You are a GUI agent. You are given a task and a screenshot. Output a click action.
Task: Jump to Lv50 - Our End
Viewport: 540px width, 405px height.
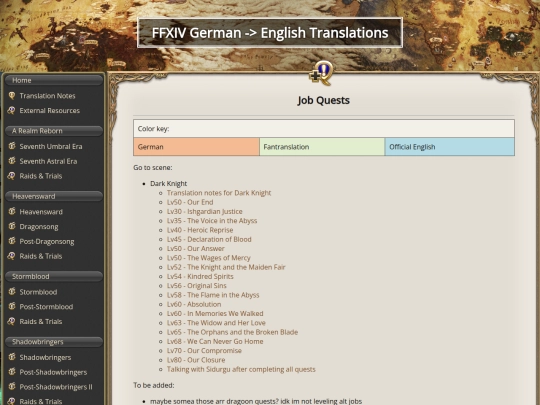(190, 202)
